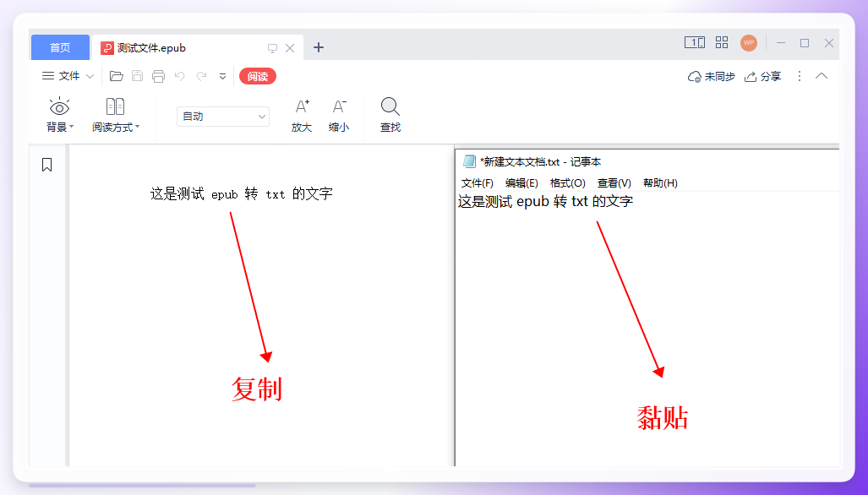Click Notepad title *新建文本文档.txt - 记事本
Screen dimensions: 868x495
tap(540, 162)
